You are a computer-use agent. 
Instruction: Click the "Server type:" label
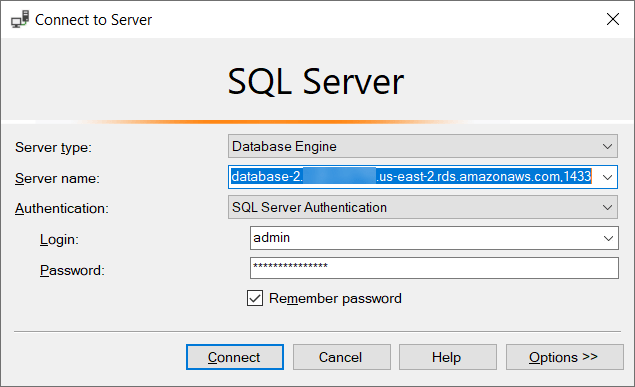tap(53, 148)
